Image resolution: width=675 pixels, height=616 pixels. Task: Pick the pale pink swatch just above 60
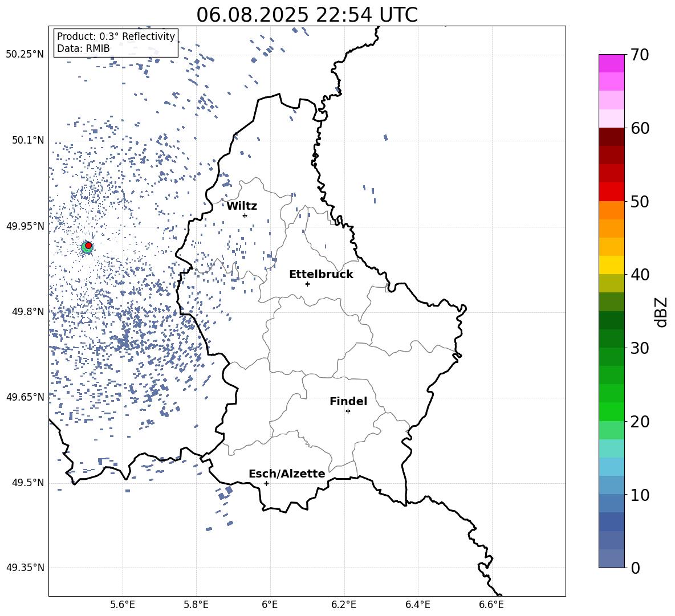(612, 119)
